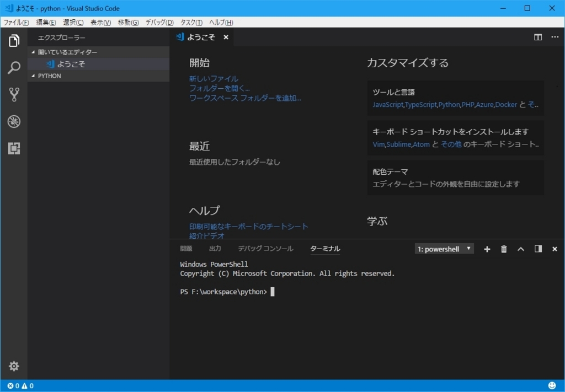This screenshot has height=392, width=565.
Task: Open the 編集(E) menu
Action: tap(46, 22)
